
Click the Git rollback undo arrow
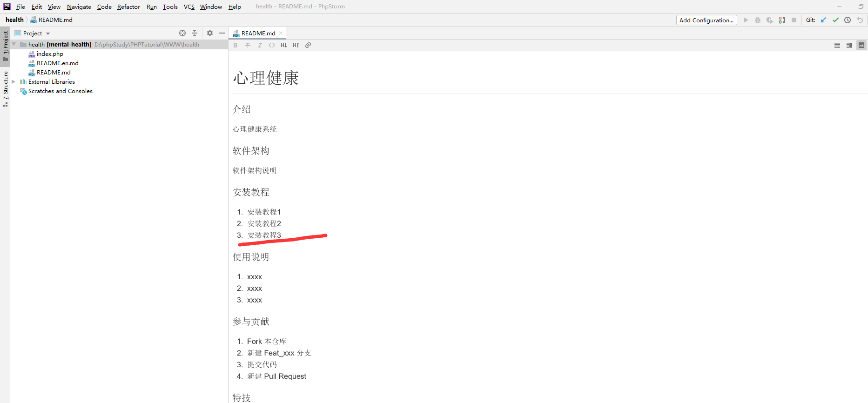(x=860, y=20)
